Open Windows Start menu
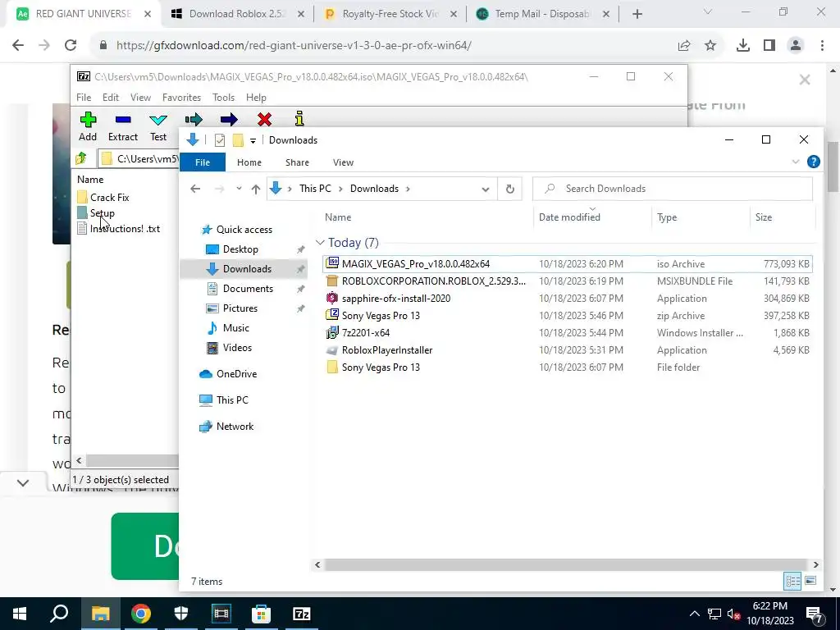Screen dimensions: 840x630 click(20, 614)
